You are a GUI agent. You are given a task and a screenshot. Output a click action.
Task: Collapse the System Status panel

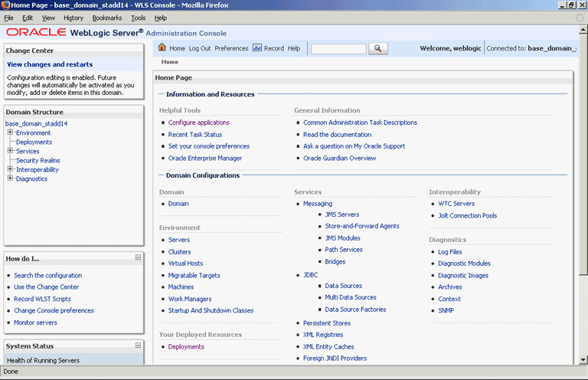pos(138,345)
